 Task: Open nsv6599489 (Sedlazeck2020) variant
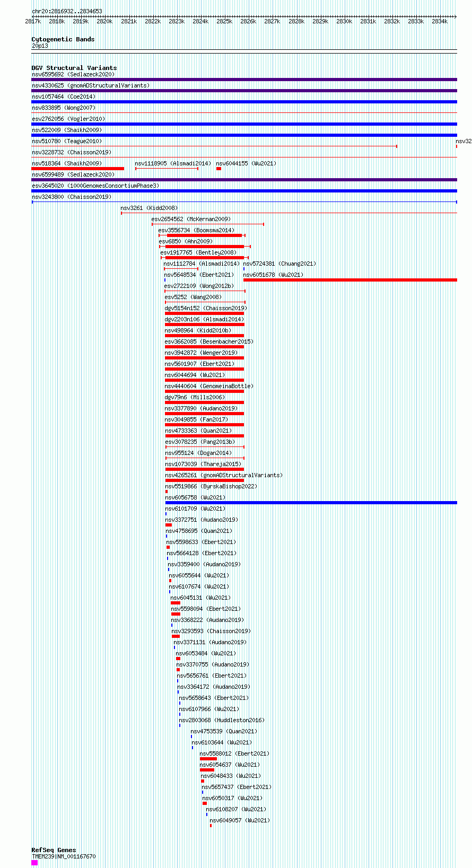(x=73, y=174)
